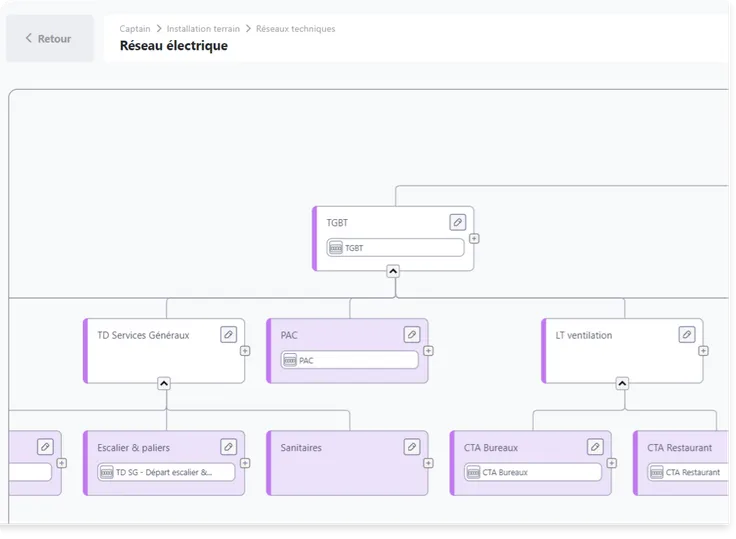Screen dimensions: 736x539
Task: Edit the CTA Bureaux node
Action: 595,447
